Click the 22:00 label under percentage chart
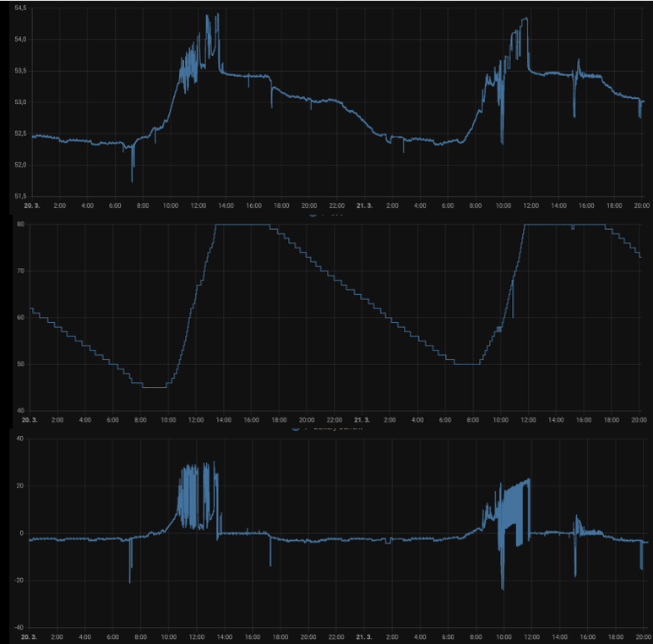This screenshot has height=644, width=653. 334,419
